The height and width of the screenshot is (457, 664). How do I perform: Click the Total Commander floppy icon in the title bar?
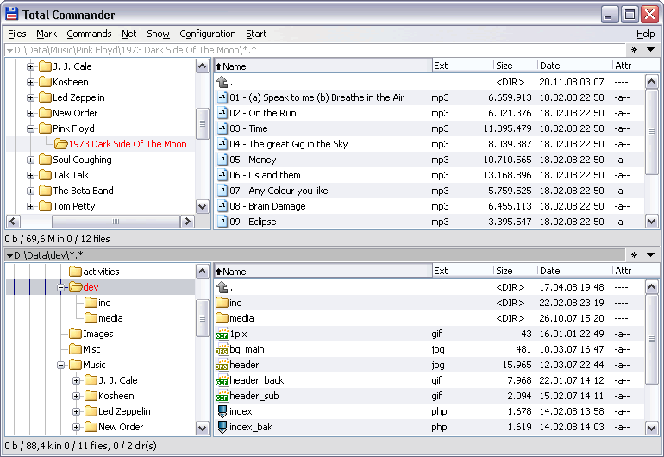[x=12, y=14]
